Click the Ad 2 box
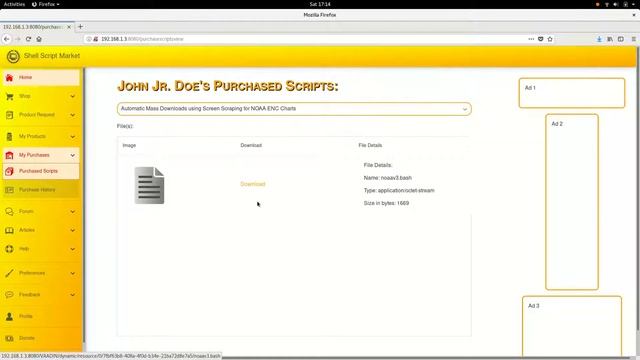640x360 pixels. click(572, 202)
